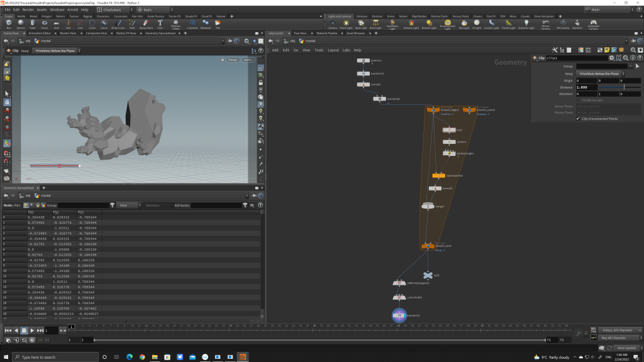The image size is (644, 362).
Task: Add a Point Light from shelf
Action: (346, 24)
